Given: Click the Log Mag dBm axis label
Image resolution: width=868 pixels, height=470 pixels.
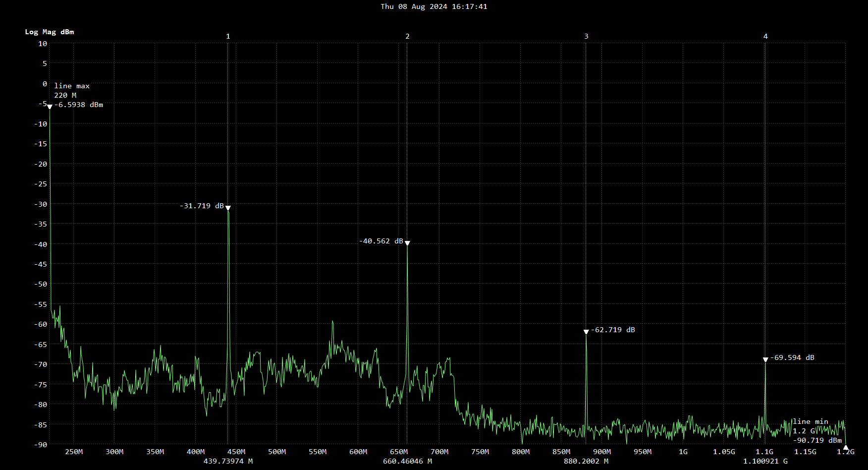Looking at the screenshot, I should tap(50, 32).
